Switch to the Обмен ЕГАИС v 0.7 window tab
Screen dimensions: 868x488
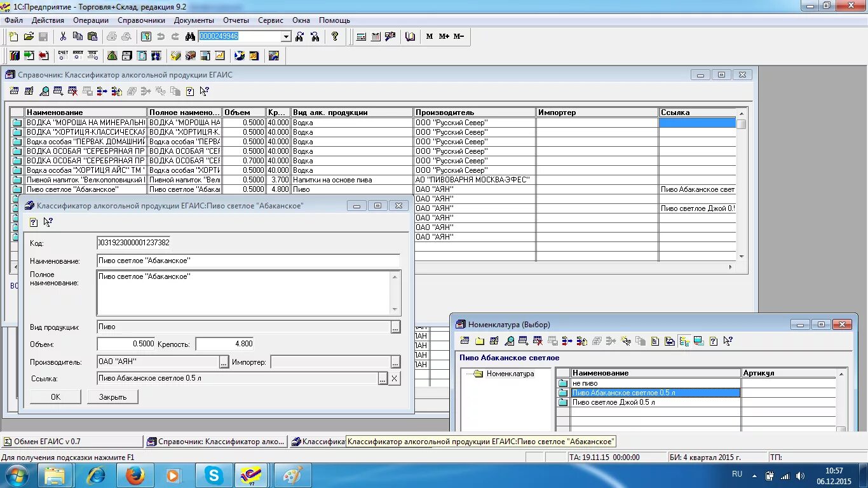72,441
